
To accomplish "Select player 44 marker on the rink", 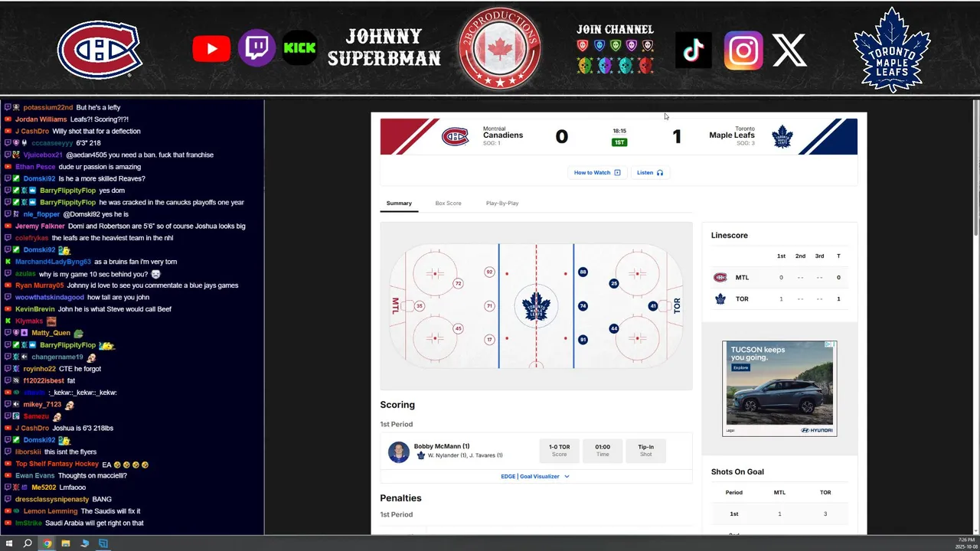I will 613,328.
